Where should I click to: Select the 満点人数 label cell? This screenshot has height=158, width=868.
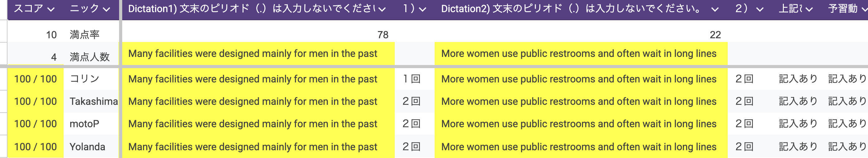89,57
